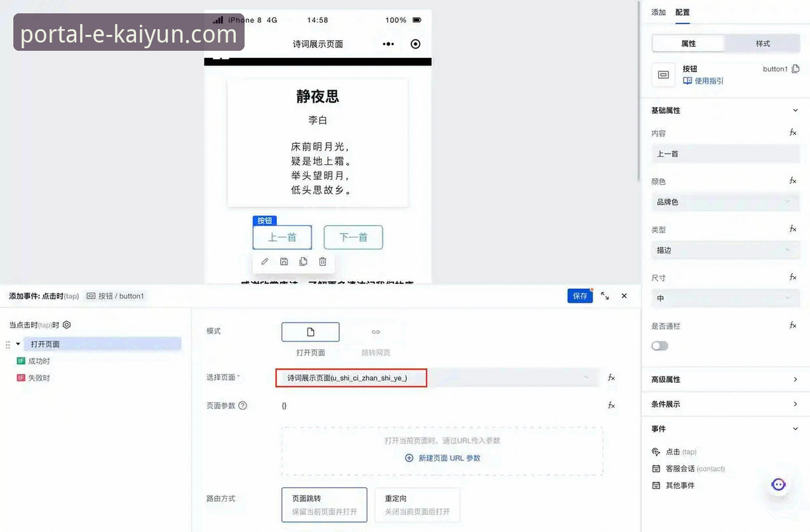Click the help icon next to 页面参数
Viewport: 810px width, 532px height.
coord(243,405)
